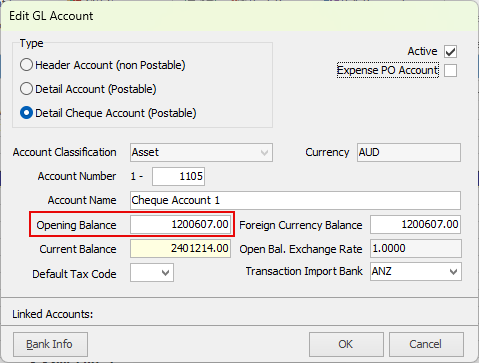Viewport: 479px width, 363px height.
Task: Click the Foreign Currency Balance field
Action: [x=415, y=224]
